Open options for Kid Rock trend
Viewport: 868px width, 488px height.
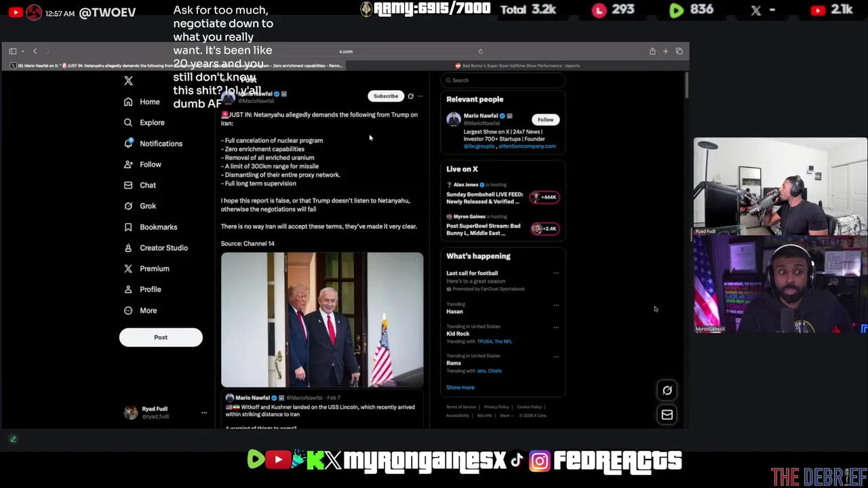click(x=556, y=327)
